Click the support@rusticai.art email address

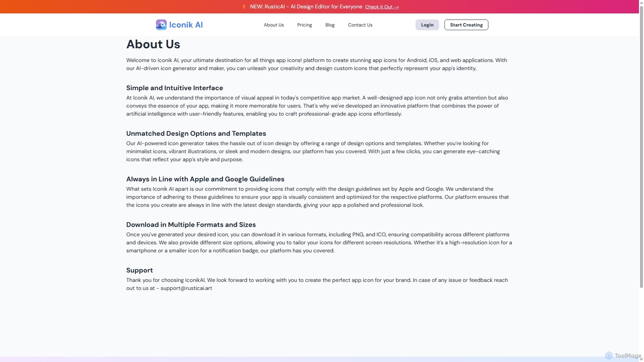tap(186, 289)
